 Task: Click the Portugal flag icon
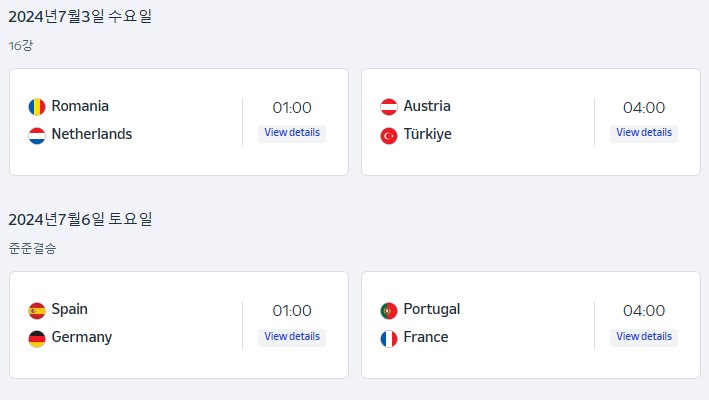(388, 311)
